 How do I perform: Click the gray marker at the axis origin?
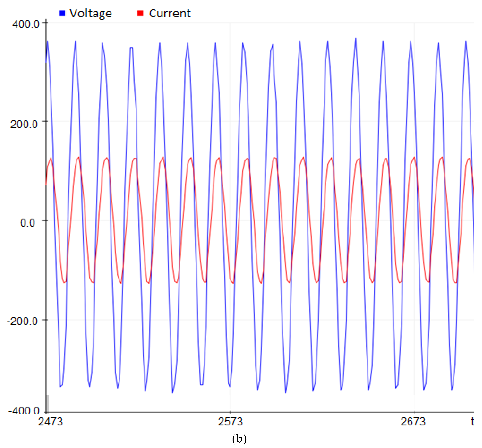coord(48,404)
